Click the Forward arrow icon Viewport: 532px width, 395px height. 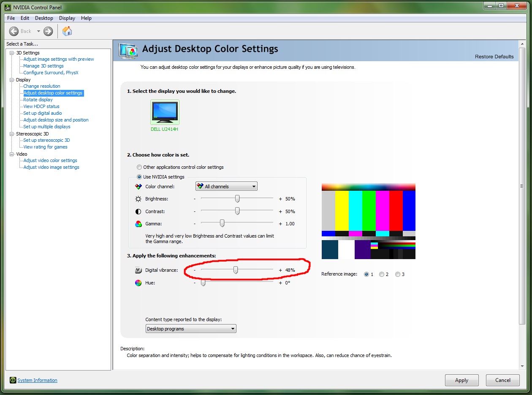point(48,31)
